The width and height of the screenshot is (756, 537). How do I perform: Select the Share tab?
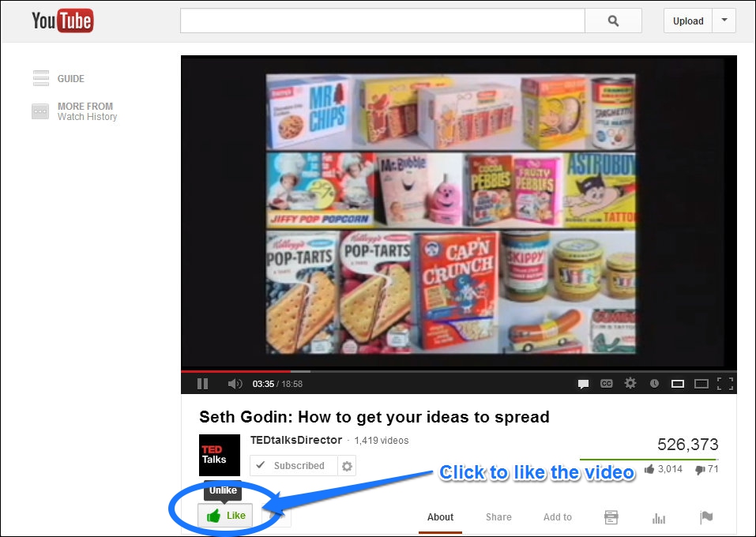pyautogui.click(x=498, y=516)
